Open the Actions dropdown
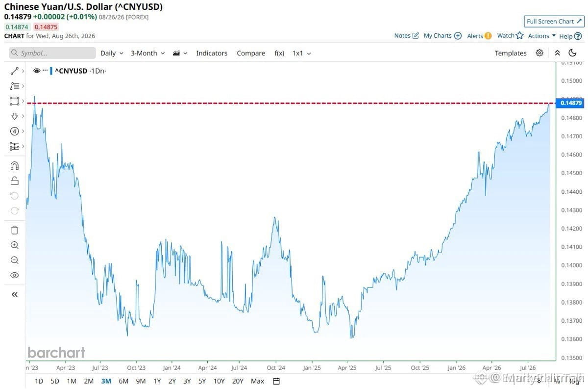Viewport: 588px width, 390px height. pos(542,36)
